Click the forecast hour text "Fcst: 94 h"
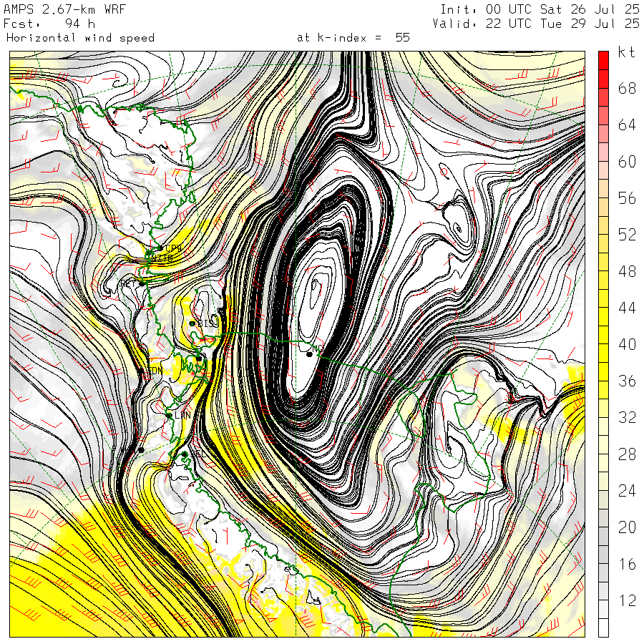 tap(49, 24)
